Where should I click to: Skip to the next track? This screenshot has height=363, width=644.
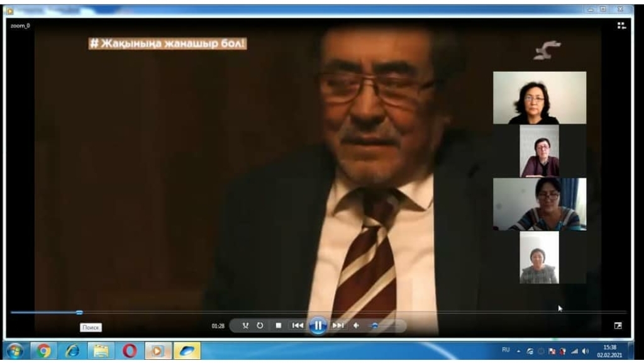338,325
